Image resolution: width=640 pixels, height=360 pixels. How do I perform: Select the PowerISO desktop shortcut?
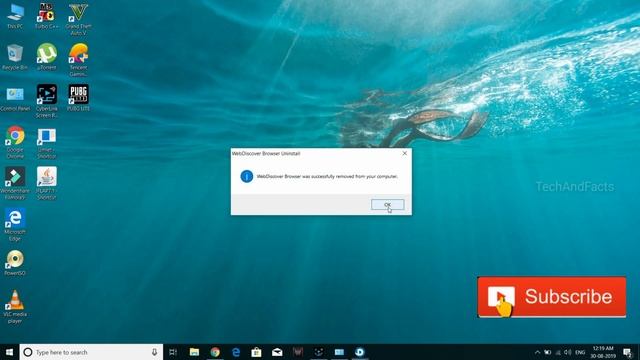point(15,263)
